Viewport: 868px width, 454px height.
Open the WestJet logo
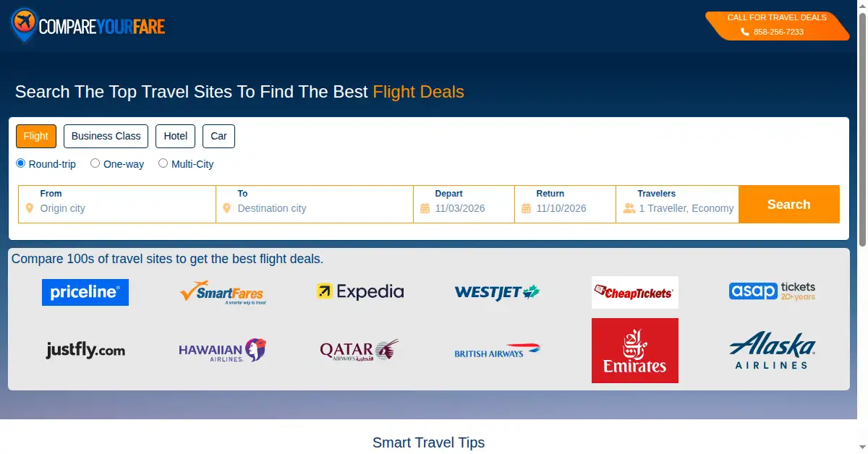coord(498,292)
